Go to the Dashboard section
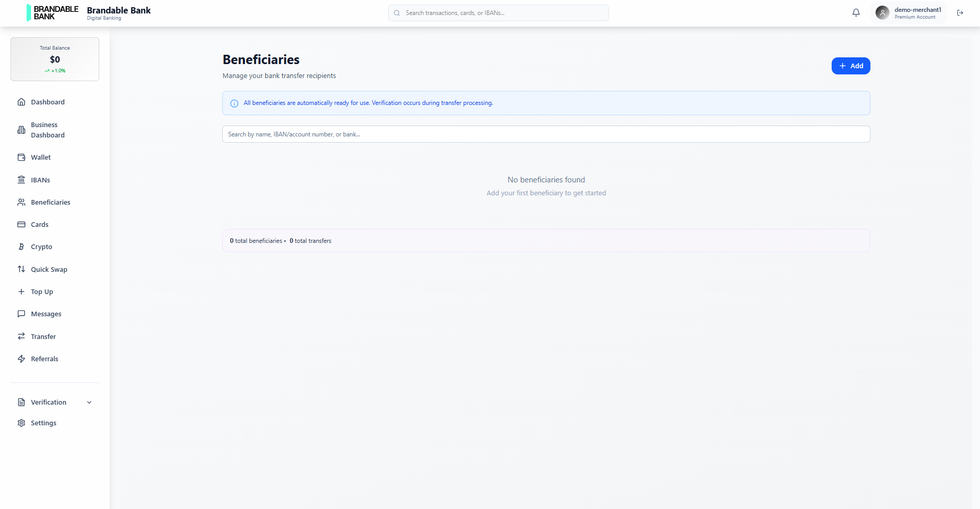Image resolution: width=980 pixels, height=509 pixels. click(48, 102)
